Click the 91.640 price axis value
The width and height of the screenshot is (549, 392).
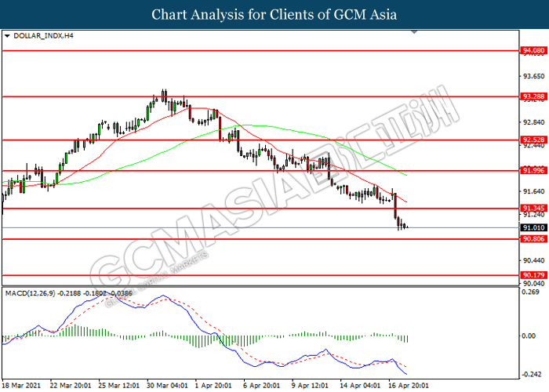pyautogui.click(x=533, y=191)
